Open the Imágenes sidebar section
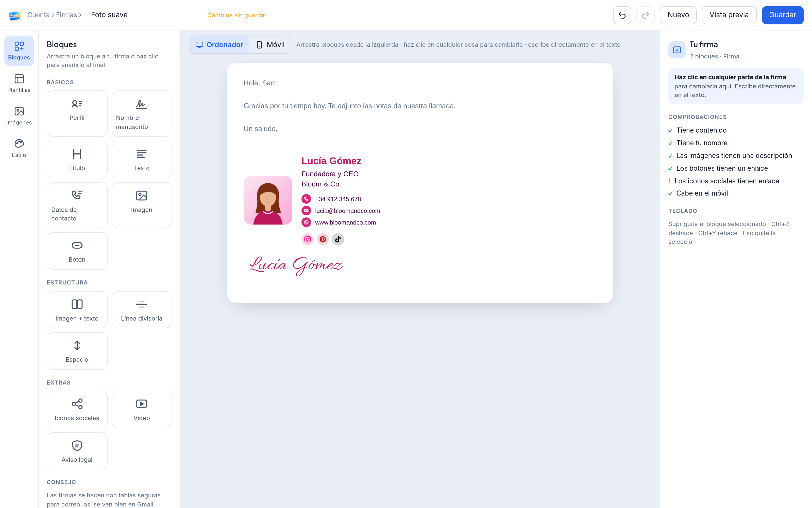The width and height of the screenshot is (812, 508). point(19,116)
